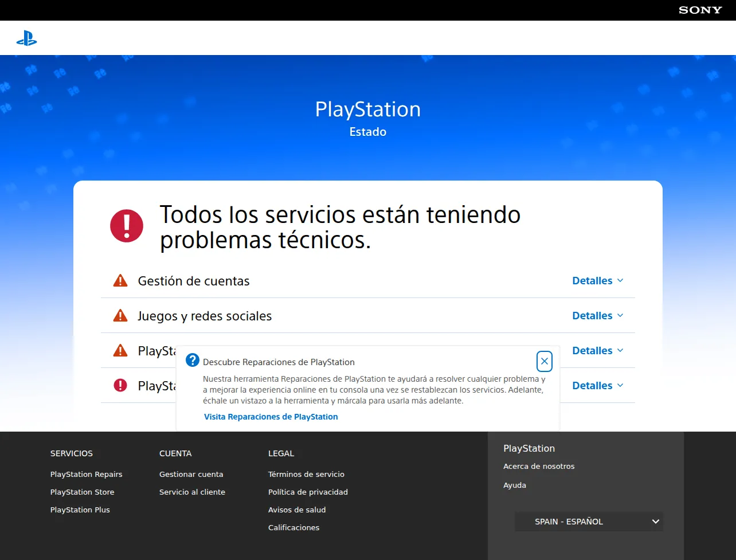Open Términos de servicio link
This screenshot has width=736, height=560.
[307, 475]
